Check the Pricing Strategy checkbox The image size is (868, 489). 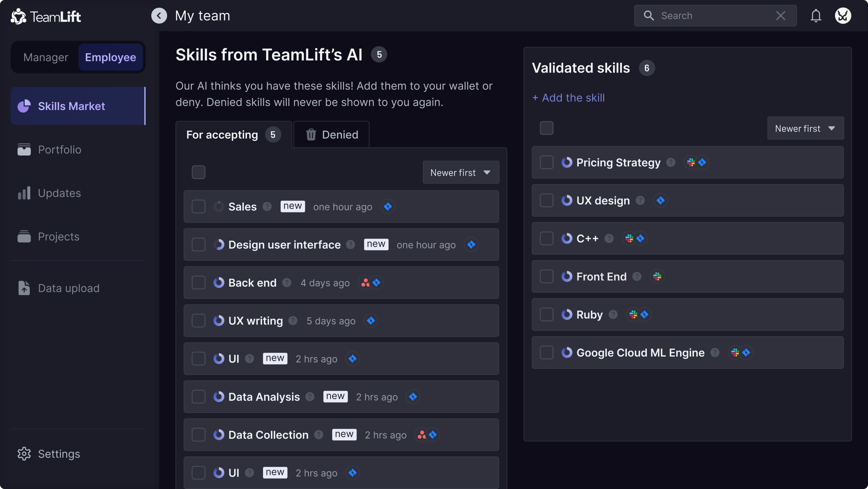pos(547,162)
